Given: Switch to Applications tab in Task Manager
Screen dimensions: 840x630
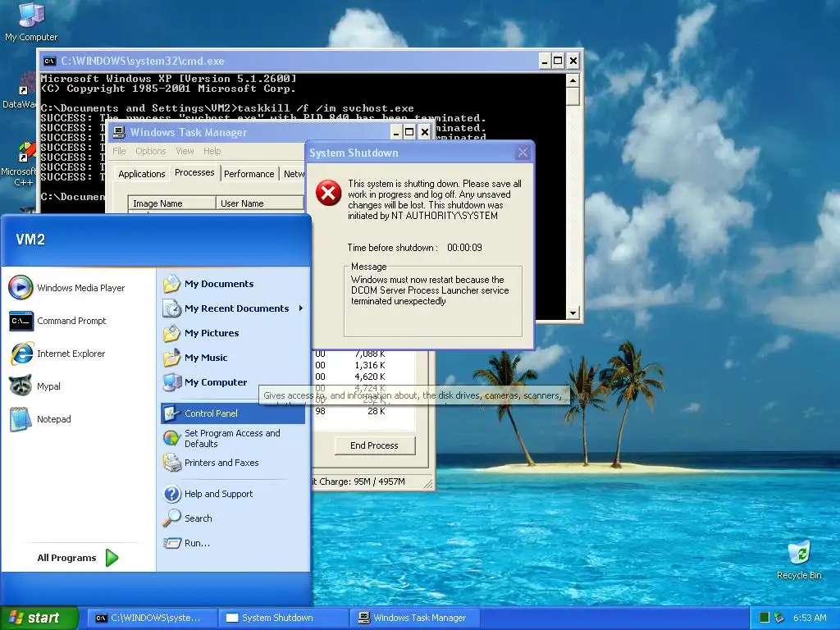Looking at the screenshot, I should click(141, 174).
